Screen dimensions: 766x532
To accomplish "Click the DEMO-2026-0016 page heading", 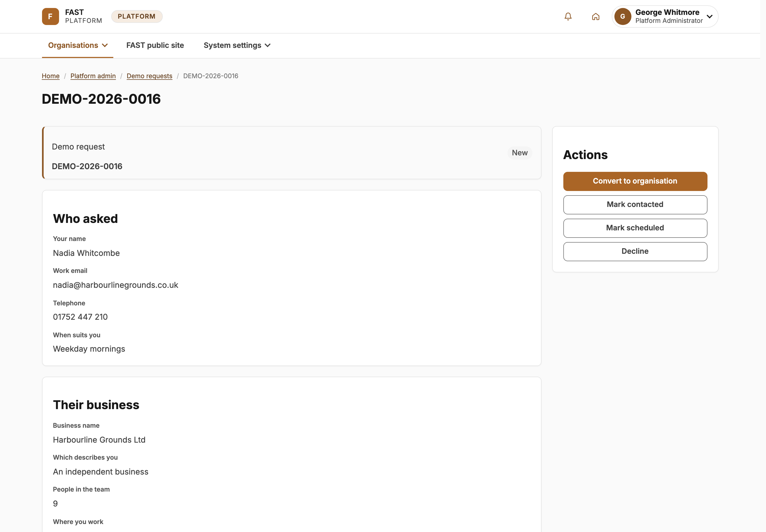I will point(101,99).
